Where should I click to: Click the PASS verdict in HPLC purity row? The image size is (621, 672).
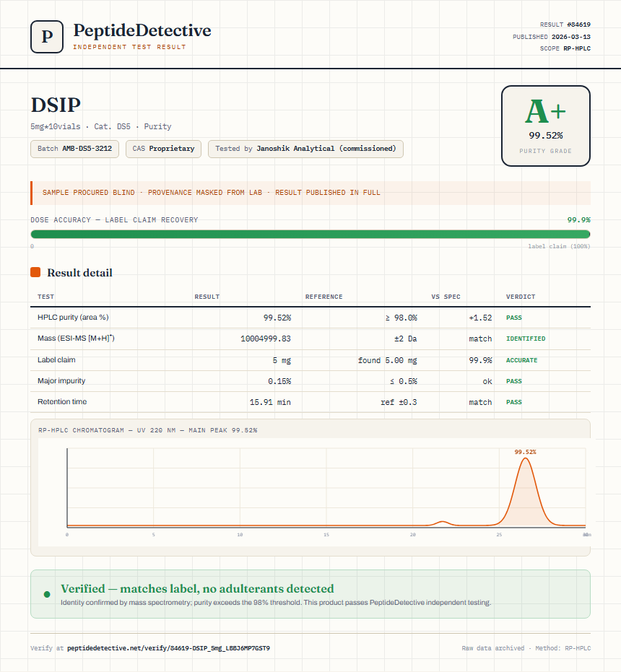514,318
